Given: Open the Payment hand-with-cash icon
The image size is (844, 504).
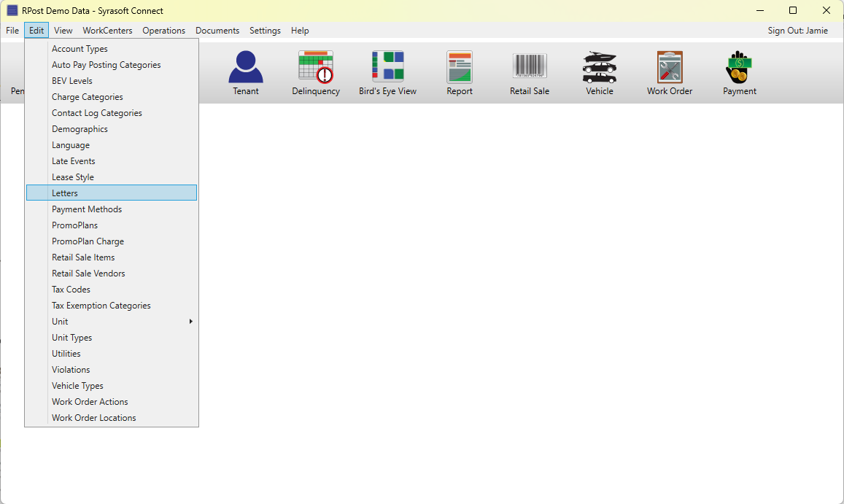Looking at the screenshot, I should click(739, 67).
